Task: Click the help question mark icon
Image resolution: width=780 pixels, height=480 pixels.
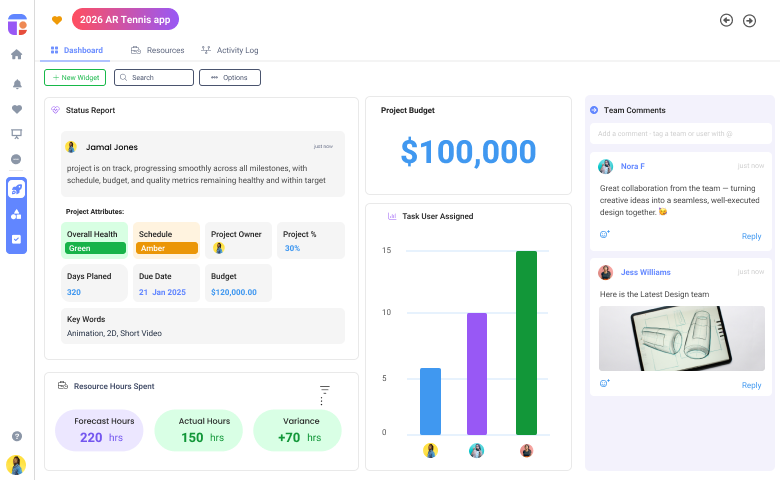Action: tap(16, 436)
